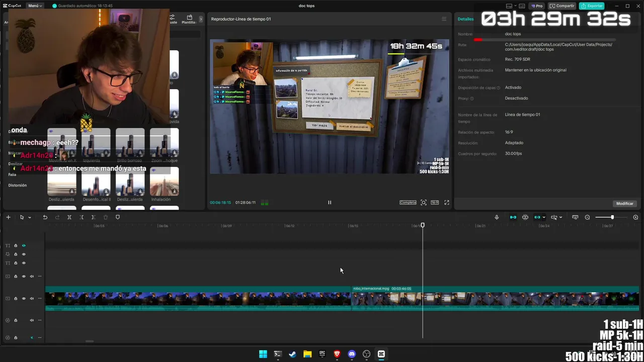The height and width of the screenshot is (362, 644).
Task: Pause playback in the player
Action: click(x=330, y=203)
